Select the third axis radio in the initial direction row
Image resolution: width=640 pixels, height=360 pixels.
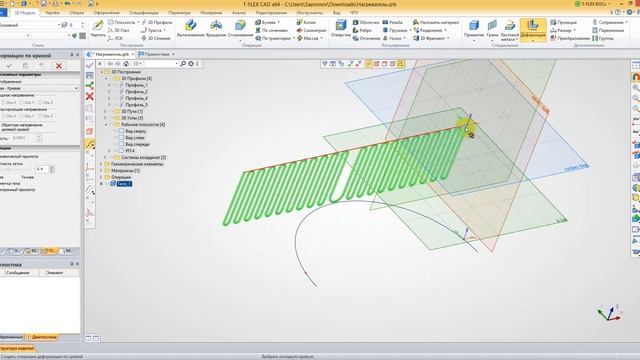[40, 102]
